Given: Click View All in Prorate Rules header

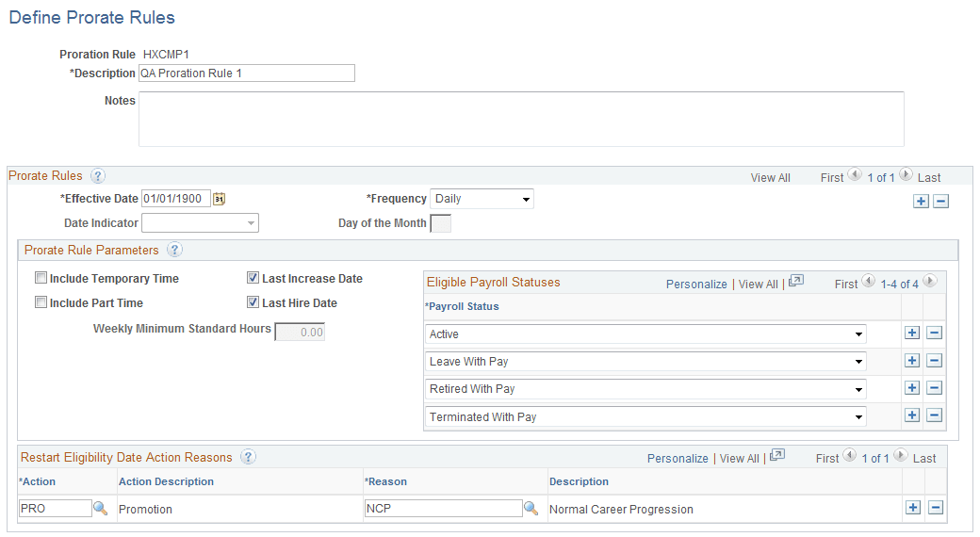Looking at the screenshot, I should [770, 177].
